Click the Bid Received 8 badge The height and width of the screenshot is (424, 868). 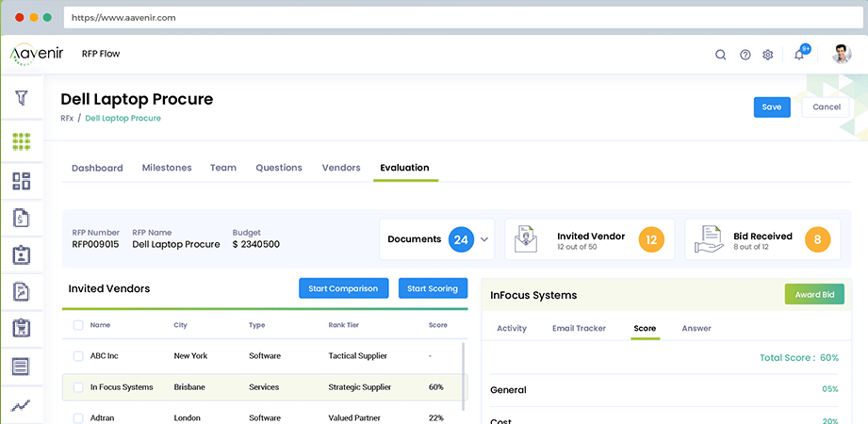[818, 239]
